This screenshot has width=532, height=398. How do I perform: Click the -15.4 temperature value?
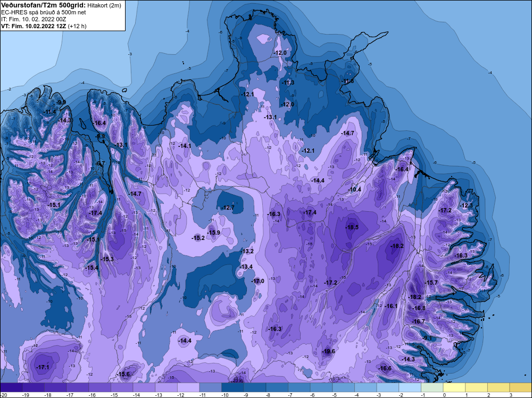92,268
